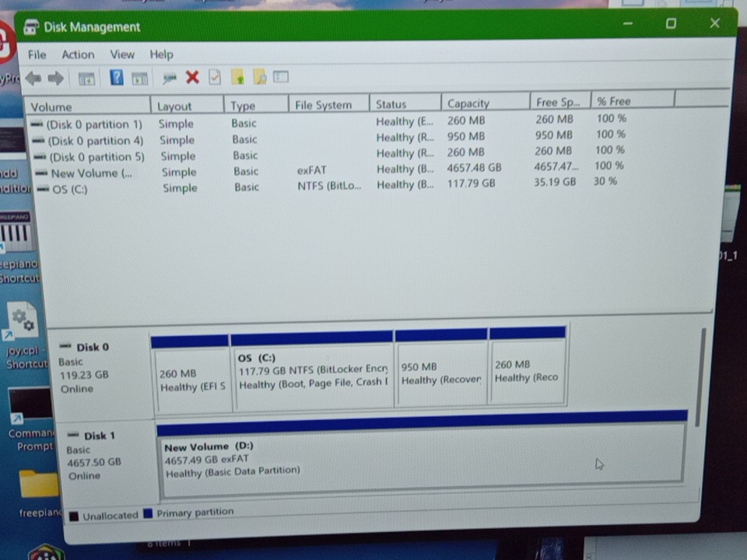Click the 30 % free cell
This screenshot has width=747, height=560.
pos(605,181)
